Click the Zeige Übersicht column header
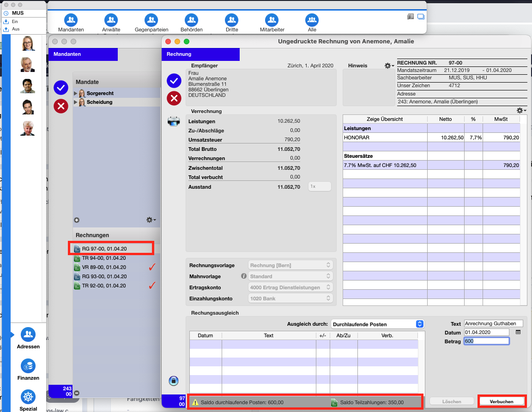The image size is (532, 412). pyautogui.click(x=385, y=119)
